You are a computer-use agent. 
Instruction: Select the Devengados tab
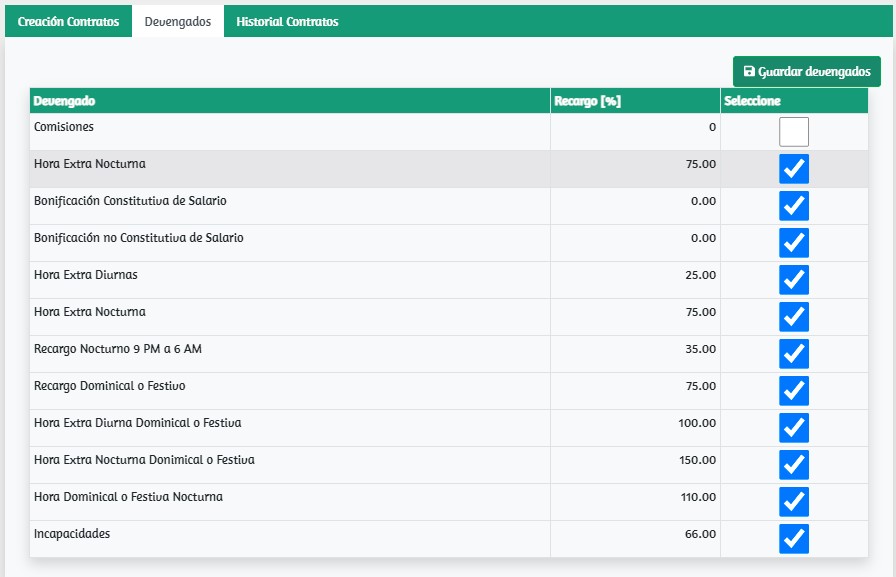tap(178, 21)
